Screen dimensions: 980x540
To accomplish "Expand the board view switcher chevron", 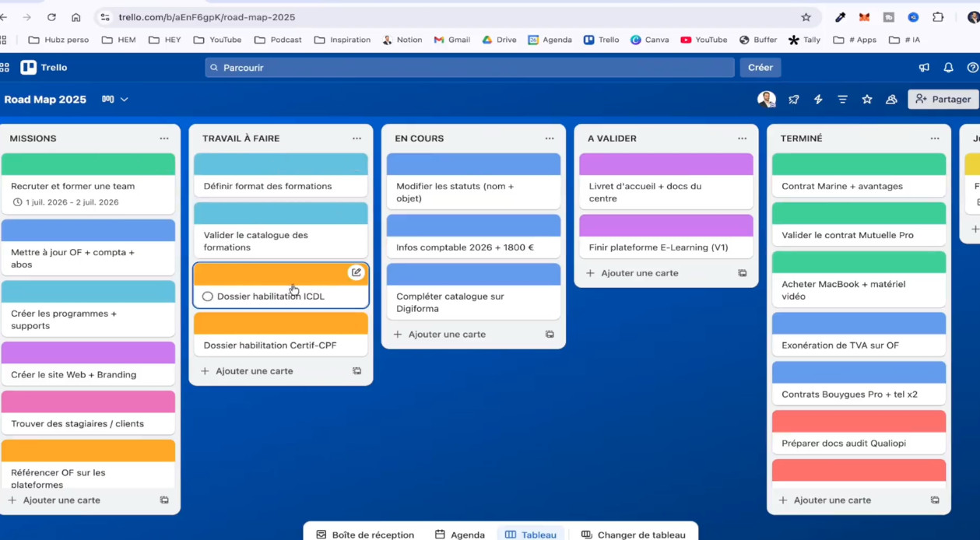I will [124, 100].
